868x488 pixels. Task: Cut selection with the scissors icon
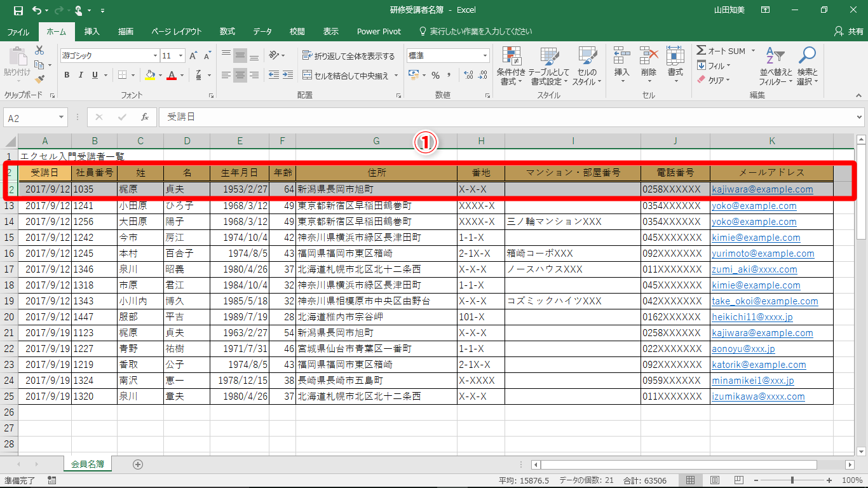coord(39,50)
